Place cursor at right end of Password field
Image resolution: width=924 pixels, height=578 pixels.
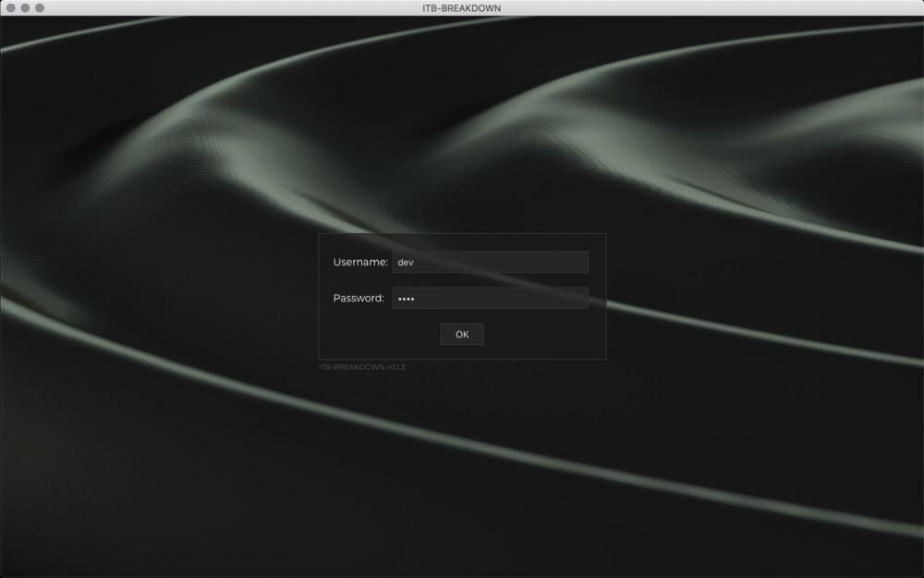[580, 298]
